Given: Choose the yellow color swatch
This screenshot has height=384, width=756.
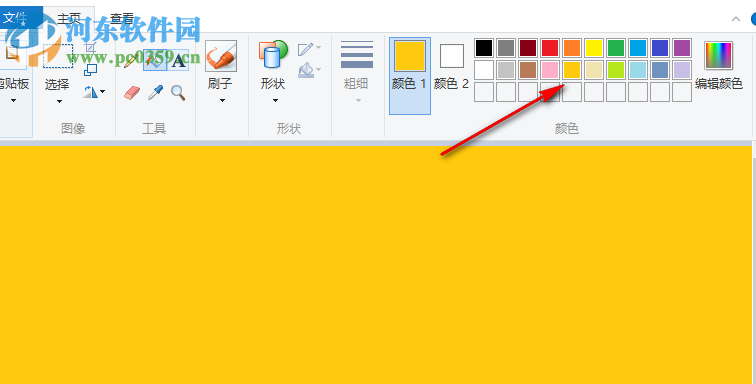Looking at the screenshot, I should [x=594, y=48].
